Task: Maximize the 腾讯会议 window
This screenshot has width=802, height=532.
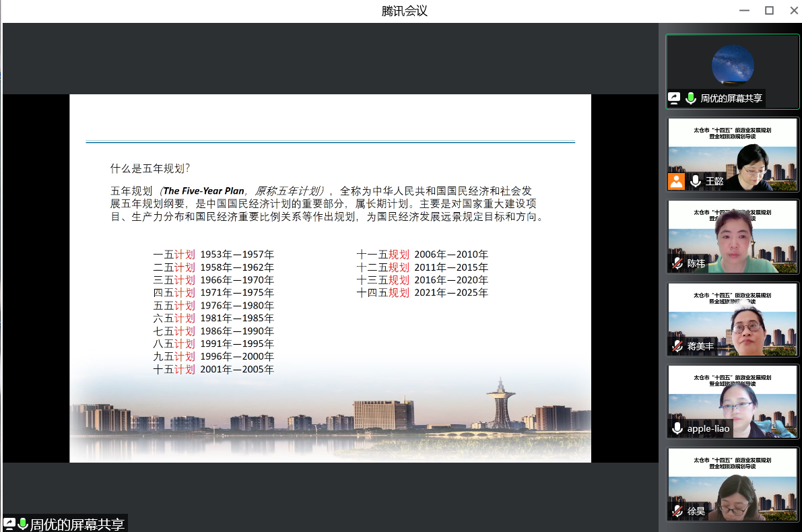Action: (769, 10)
